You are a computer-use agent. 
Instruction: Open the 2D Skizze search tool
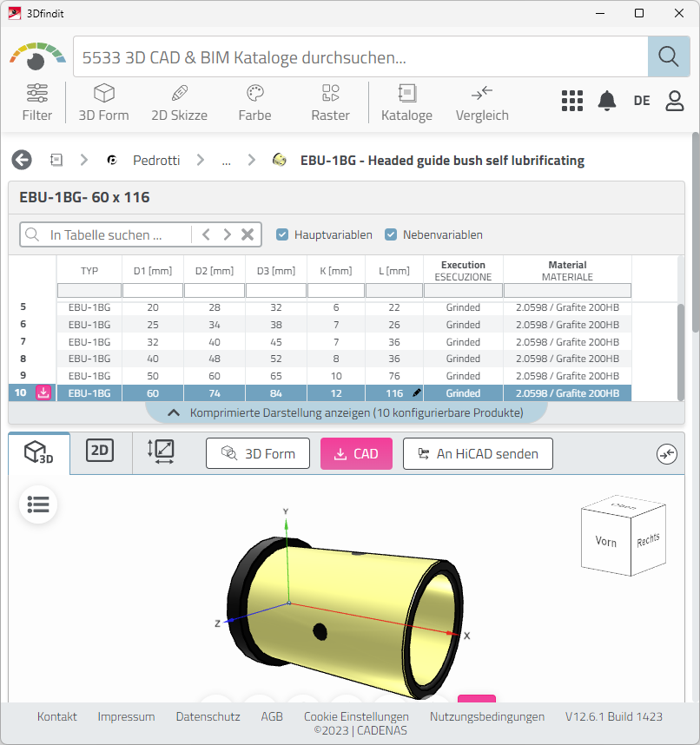tap(179, 102)
